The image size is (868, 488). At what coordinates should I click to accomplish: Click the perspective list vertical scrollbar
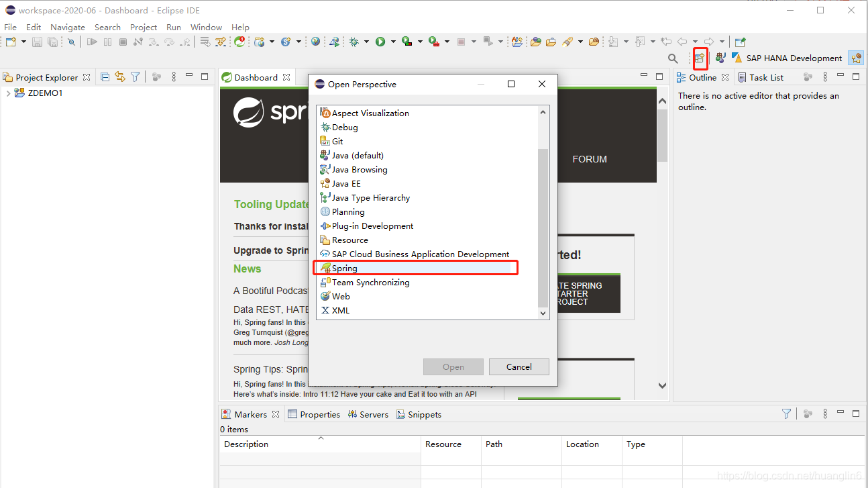(543, 228)
